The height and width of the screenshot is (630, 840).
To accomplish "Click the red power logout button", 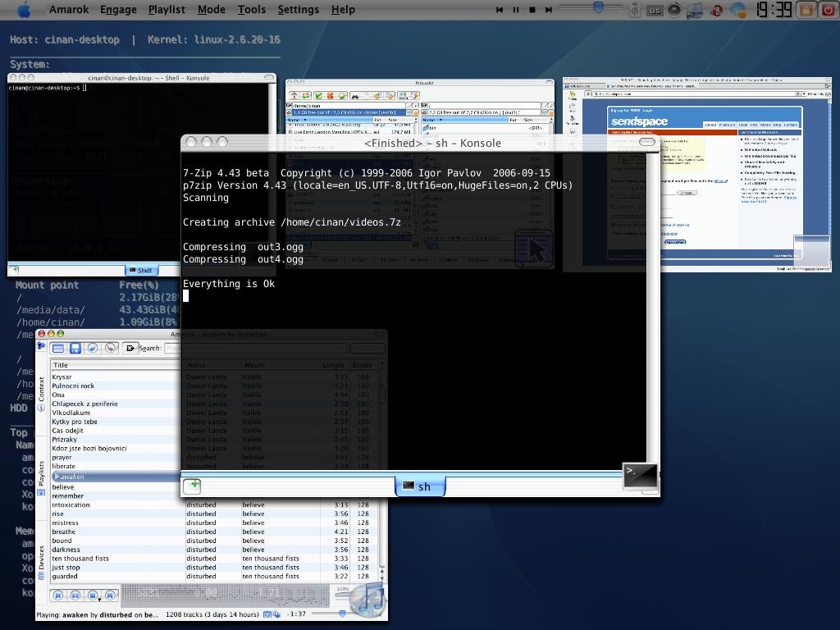I will click(x=829, y=10).
